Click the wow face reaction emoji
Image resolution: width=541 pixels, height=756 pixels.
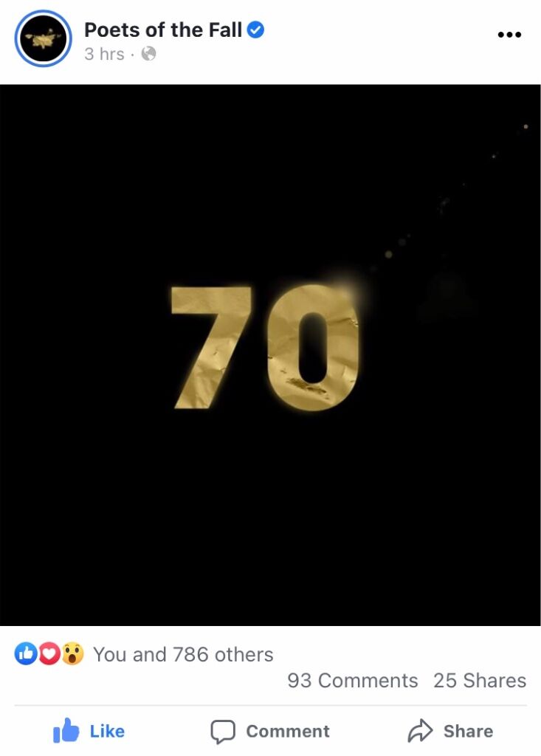coord(72,654)
